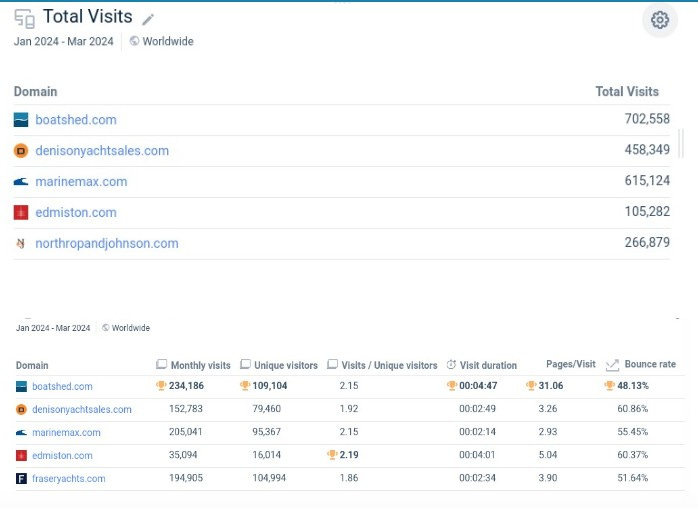Open northropandjohnson.com link
Screen dimensions: 698x508
(107, 244)
